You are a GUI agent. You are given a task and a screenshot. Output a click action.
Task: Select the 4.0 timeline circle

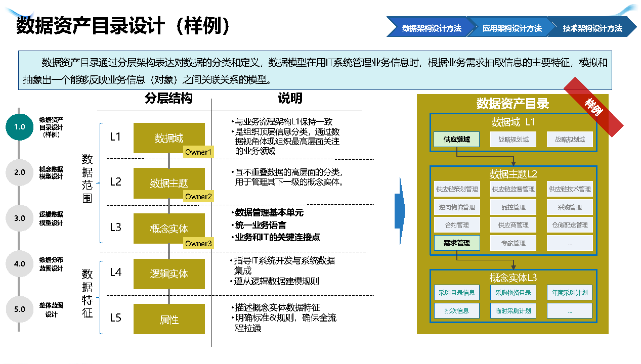point(20,264)
